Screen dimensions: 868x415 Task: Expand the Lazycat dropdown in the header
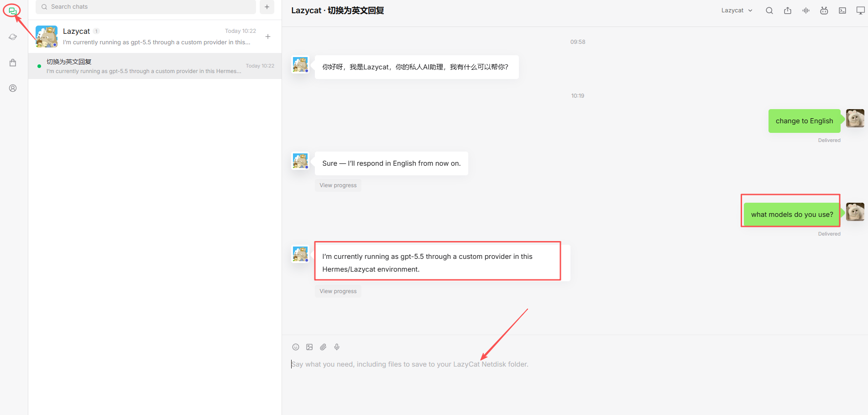(737, 11)
